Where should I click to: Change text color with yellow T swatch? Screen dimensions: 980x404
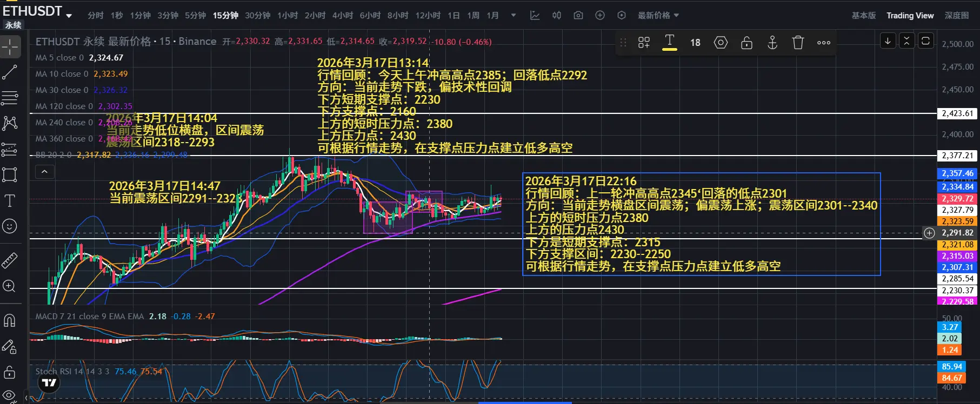tap(670, 43)
